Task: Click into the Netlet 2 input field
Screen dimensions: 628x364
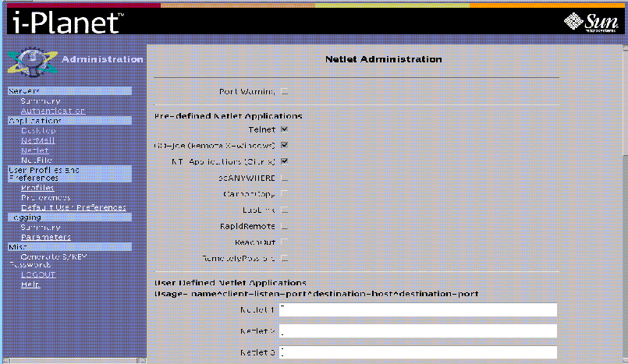Action: tap(417, 330)
